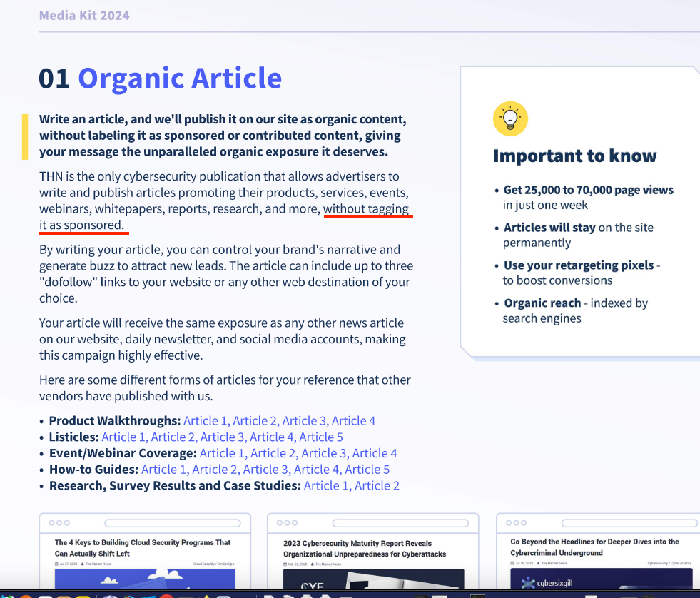700x598 pixels.
Task: Open Research and Case Studies Article 2
Action: click(377, 486)
